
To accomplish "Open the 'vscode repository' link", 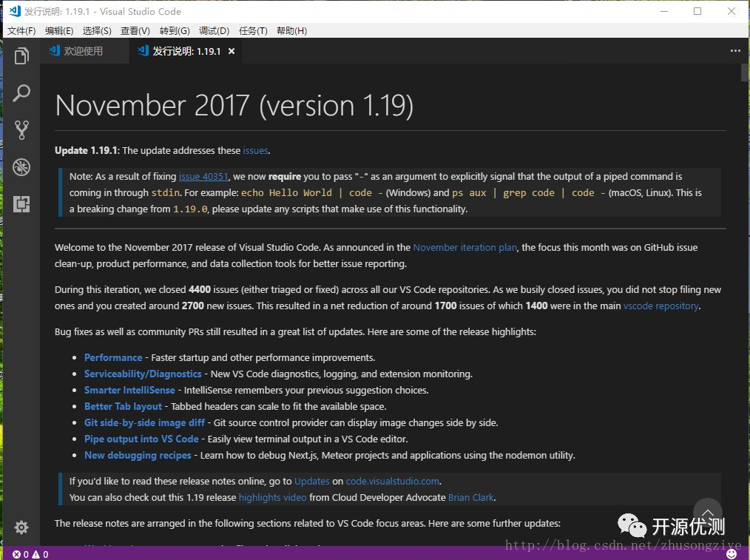I will 661,306.
